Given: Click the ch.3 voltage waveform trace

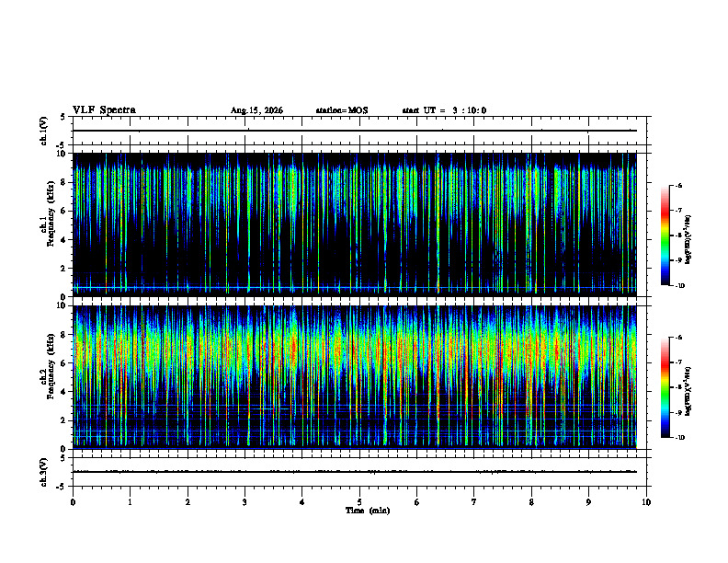Looking at the screenshot, I should pos(355,472).
